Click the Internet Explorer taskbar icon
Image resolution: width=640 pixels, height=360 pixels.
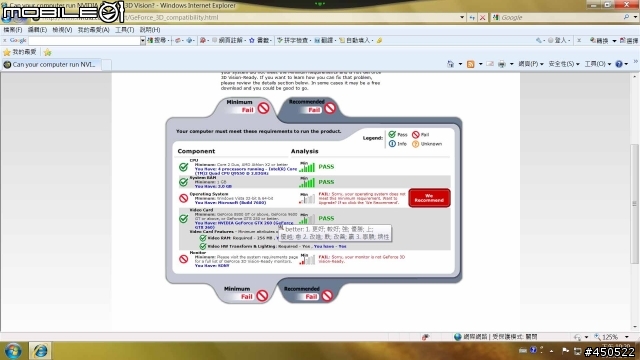pos(40,351)
